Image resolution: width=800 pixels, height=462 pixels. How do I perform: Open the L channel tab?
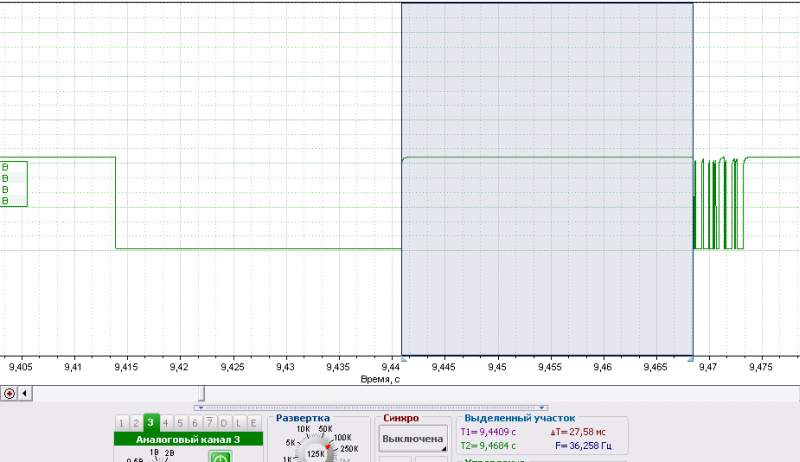tap(238, 423)
